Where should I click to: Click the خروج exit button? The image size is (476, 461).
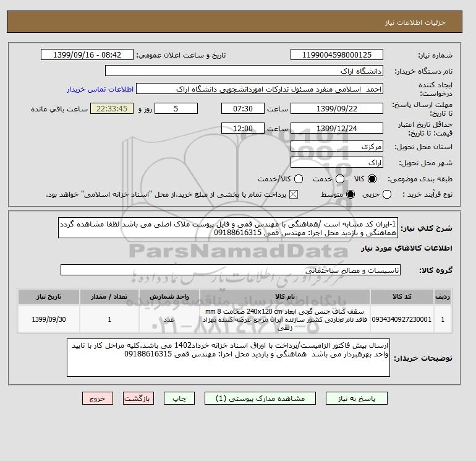point(98,399)
